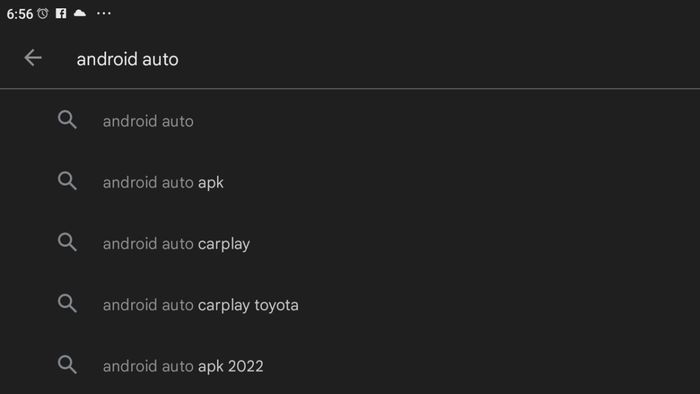Tap the 6:56 clock in status bar
Image resolution: width=700 pixels, height=394 pixels.
pyautogui.click(x=20, y=14)
